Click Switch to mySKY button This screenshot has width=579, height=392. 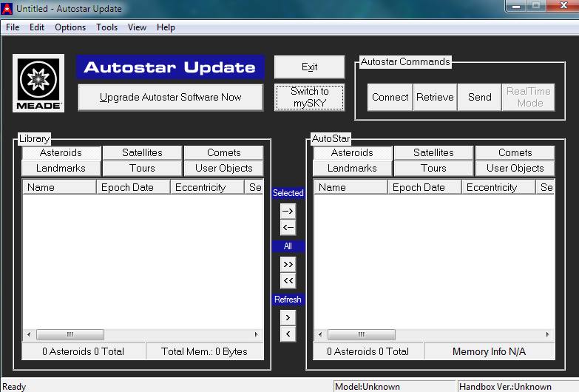point(309,97)
